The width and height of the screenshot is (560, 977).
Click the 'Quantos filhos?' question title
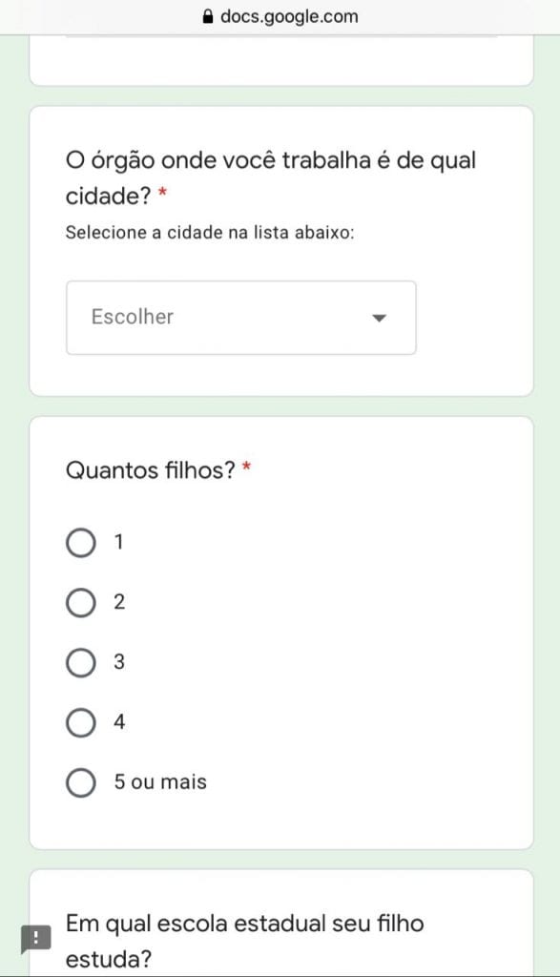[150, 469]
